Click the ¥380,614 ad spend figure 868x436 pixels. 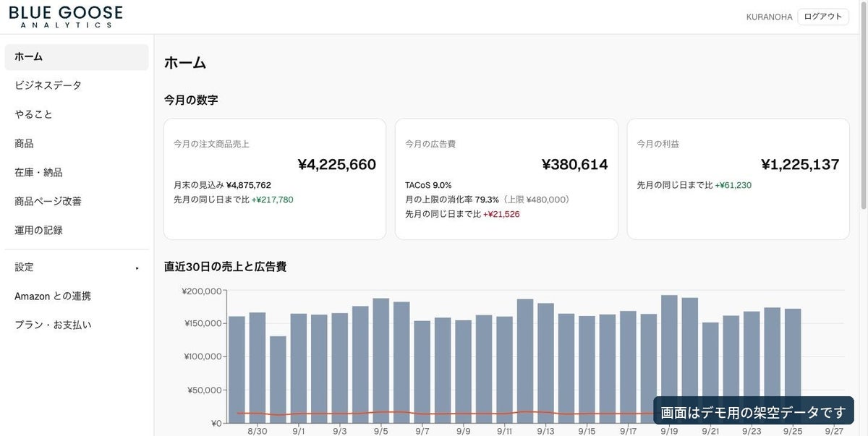575,164
